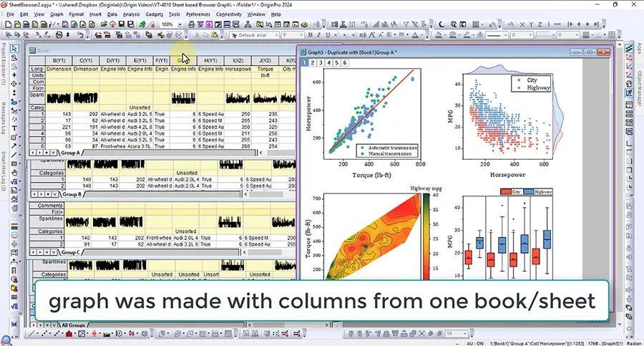Select the C(Y1) column header
This screenshot has width=644, height=346.
pos(85,60)
